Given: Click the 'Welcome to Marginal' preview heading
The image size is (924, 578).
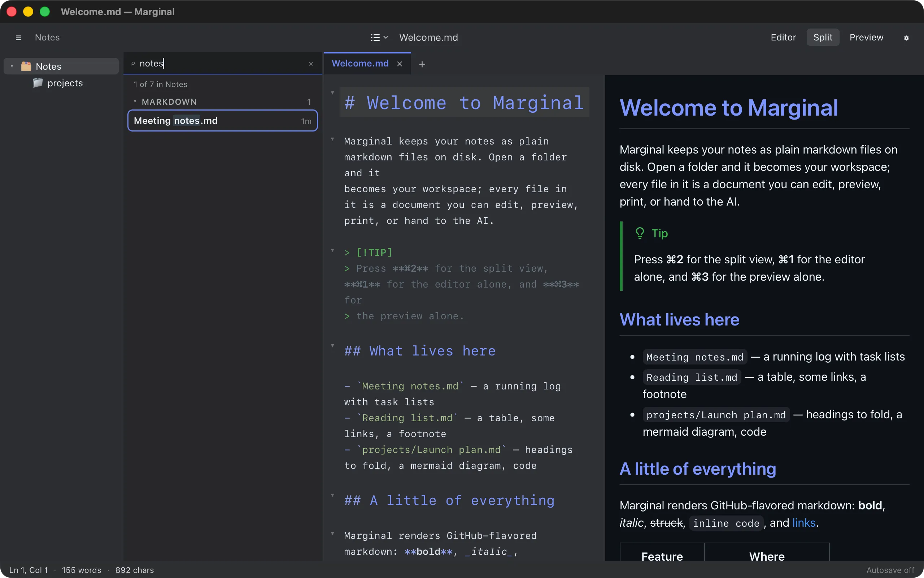Looking at the screenshot, I should (729, 107).
